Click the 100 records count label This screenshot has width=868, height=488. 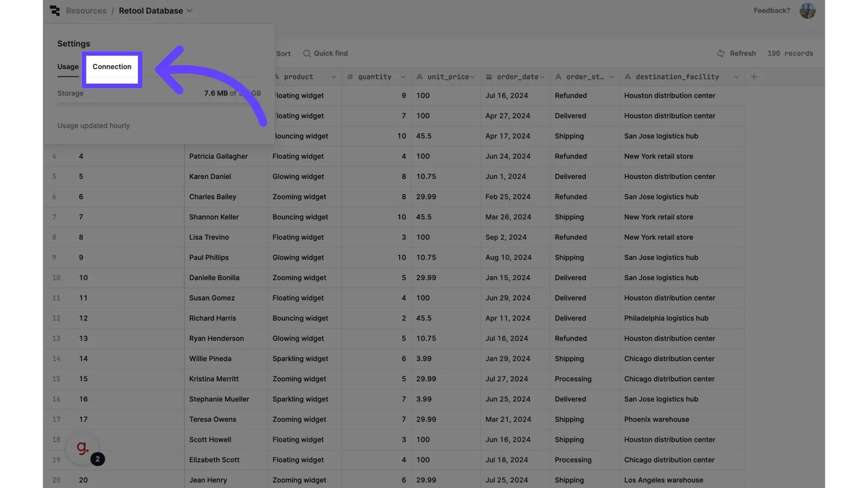click(x=790, y=54)
